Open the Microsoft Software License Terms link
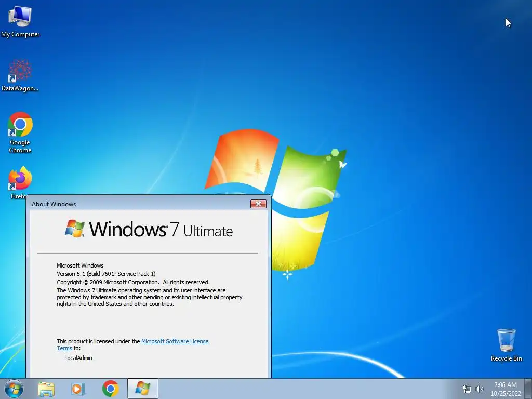The height and width of the screenshot is (399, 532). click(x=175, y=341)
